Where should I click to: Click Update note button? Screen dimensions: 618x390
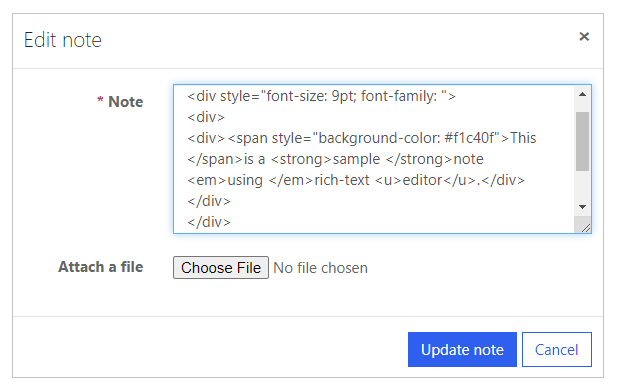(462, 350)
